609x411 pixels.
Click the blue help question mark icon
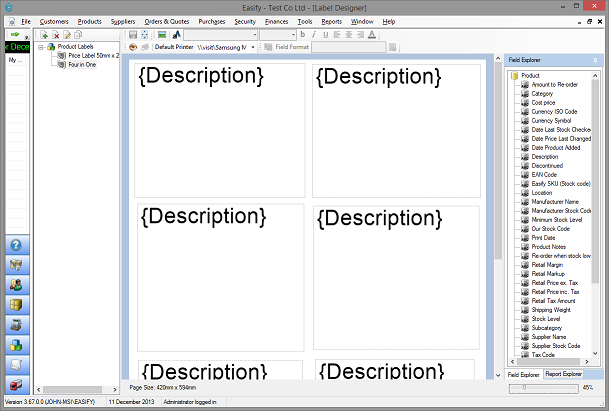[x=16, y=246]
